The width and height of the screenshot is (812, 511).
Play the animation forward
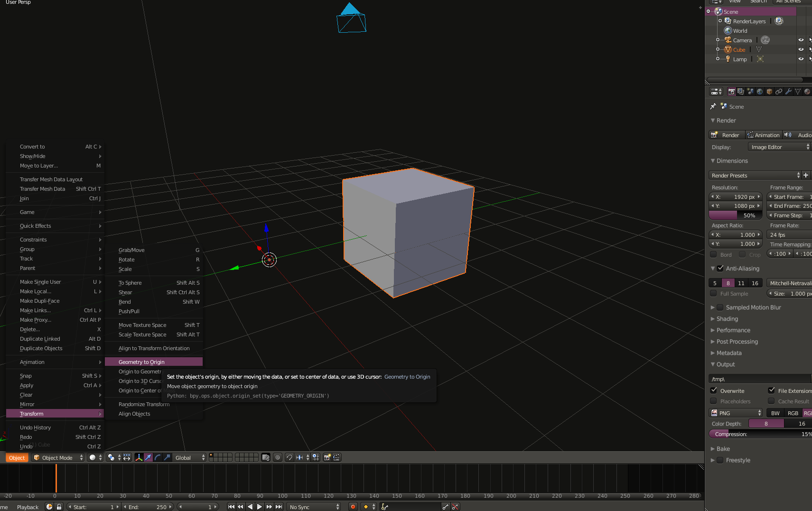click(260, 507)
